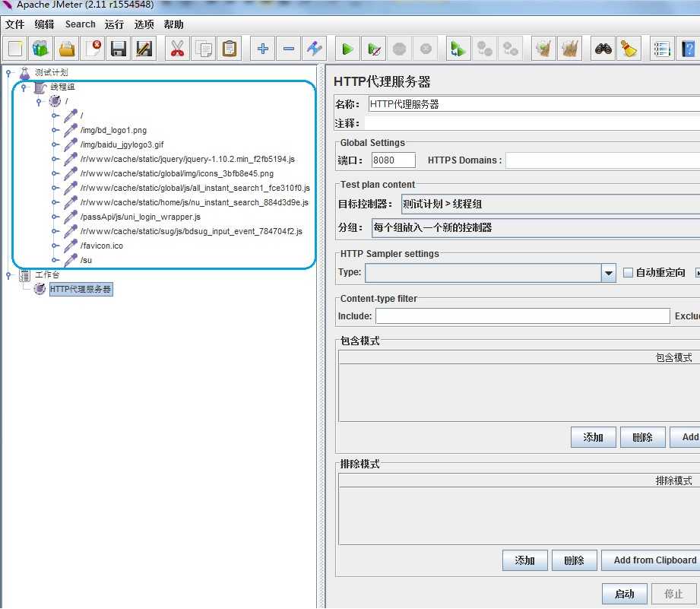Select /img/bd_logo1.png sampler
700x609 pixels.
click(113, 130)
